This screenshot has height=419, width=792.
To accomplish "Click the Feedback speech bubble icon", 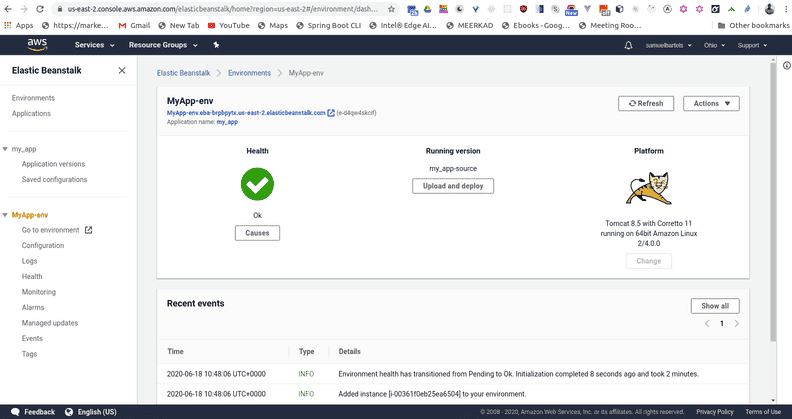I will pyautogui.click(x=15, y=412).
